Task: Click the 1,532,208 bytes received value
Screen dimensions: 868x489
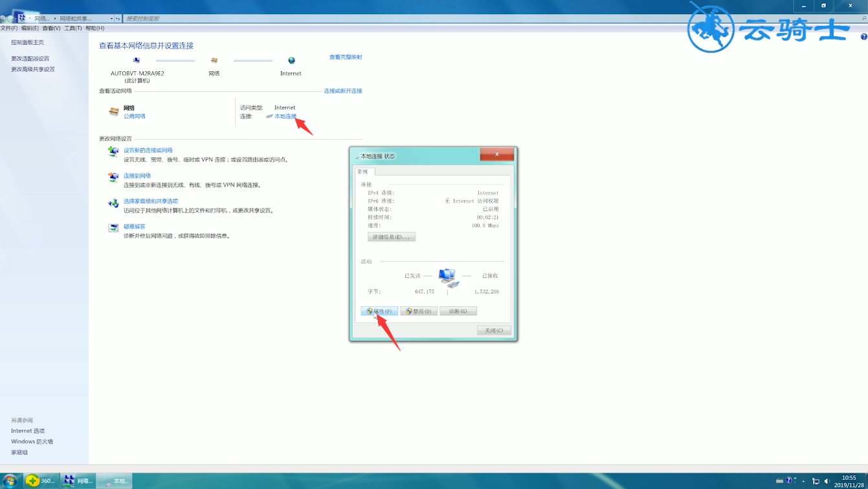Action: pyautogui.click(x=486, y=292)
